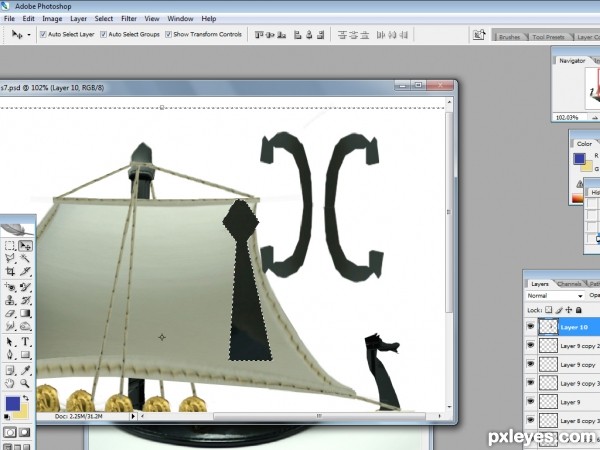Toggle Auto Select Groups checkbox
The image size is (600, 450).
pos(103,34)
